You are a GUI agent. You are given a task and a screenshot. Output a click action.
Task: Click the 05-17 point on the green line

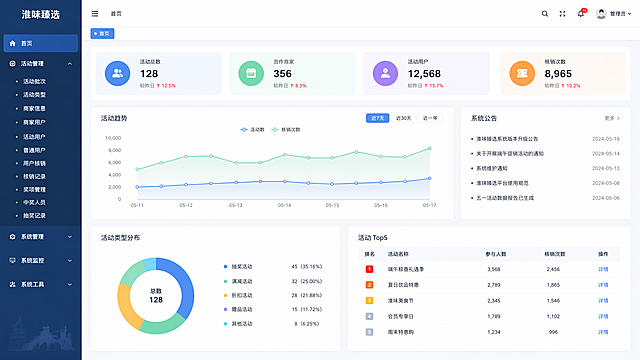(x=429, y=149)
